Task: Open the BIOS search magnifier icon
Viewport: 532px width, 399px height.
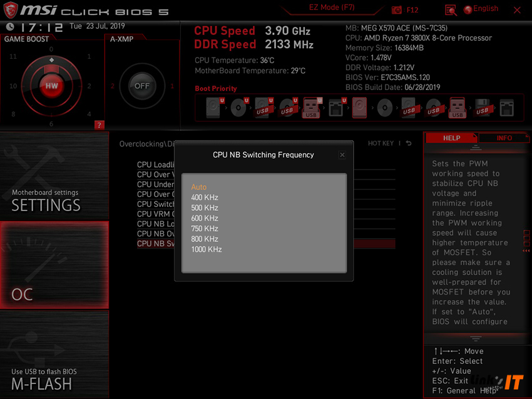Action: (x=451, y=10)
